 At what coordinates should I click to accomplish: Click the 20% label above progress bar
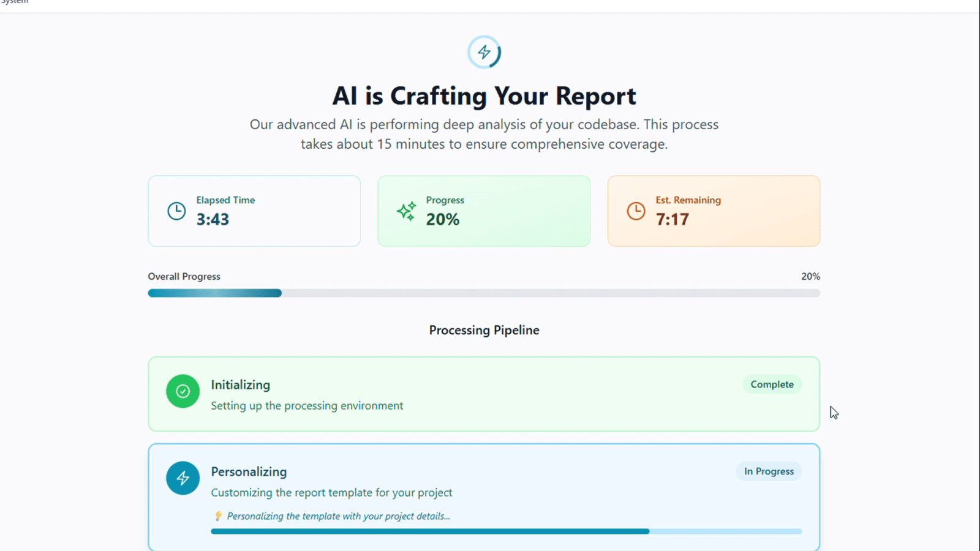pos(810,277)
